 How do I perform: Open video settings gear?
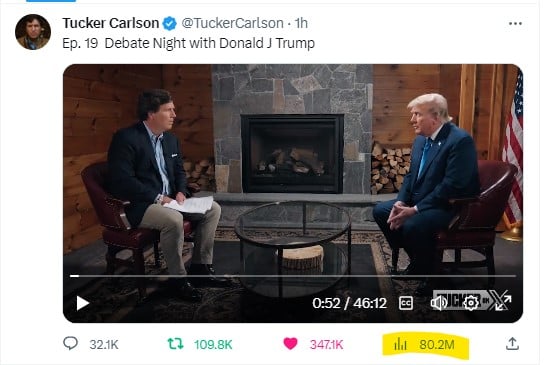[471, 303]
